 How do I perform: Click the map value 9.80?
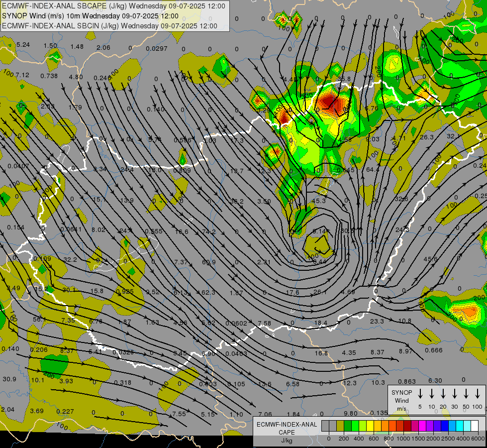(x=351, y=413)
